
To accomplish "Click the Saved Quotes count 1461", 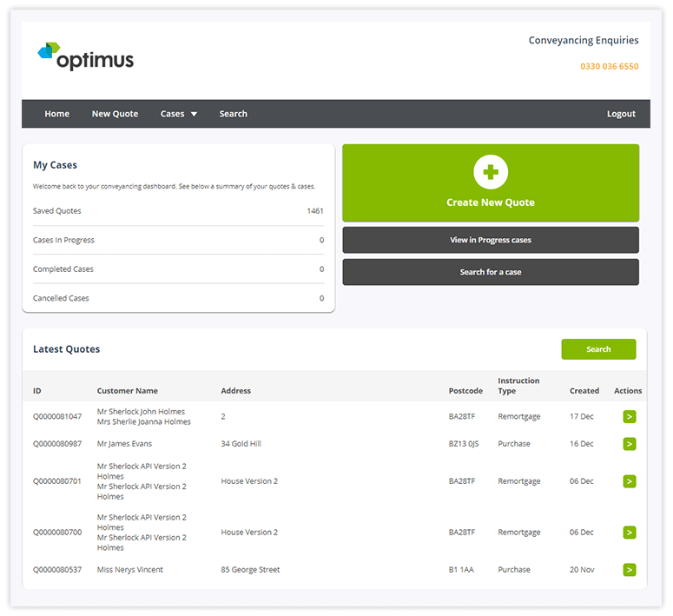I will coord(315,211).
